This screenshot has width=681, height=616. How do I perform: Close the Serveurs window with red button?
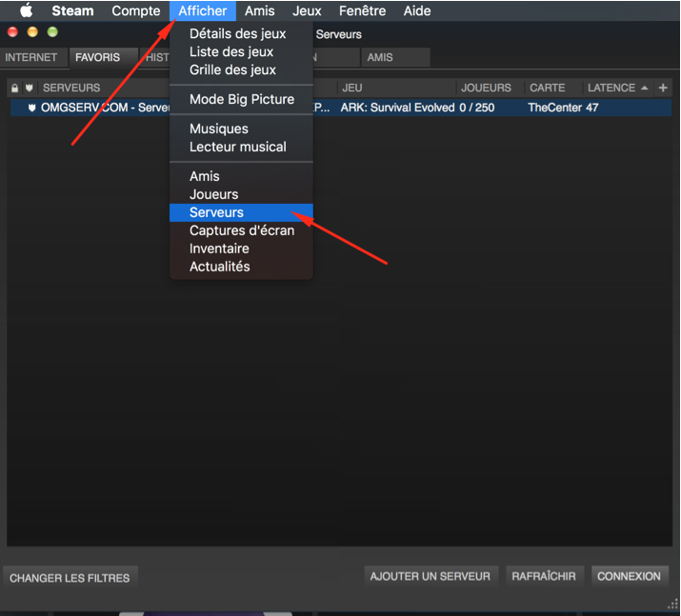(x=12, y=32)
